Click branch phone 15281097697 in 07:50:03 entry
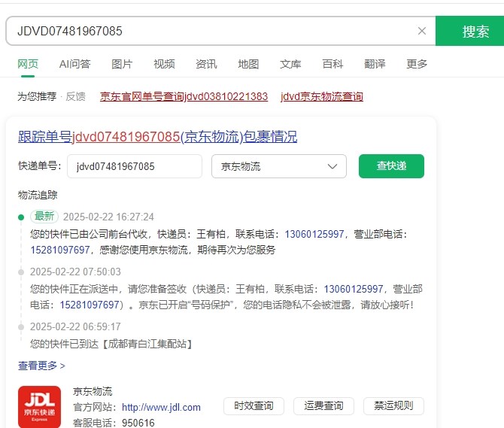 [x=90, y=305]
